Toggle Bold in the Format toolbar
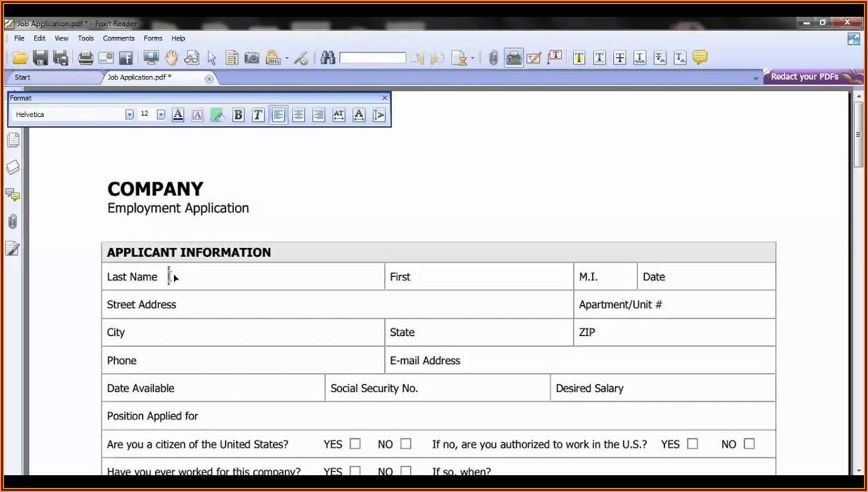This screenshot has height=492, width=868. [238, 115]
